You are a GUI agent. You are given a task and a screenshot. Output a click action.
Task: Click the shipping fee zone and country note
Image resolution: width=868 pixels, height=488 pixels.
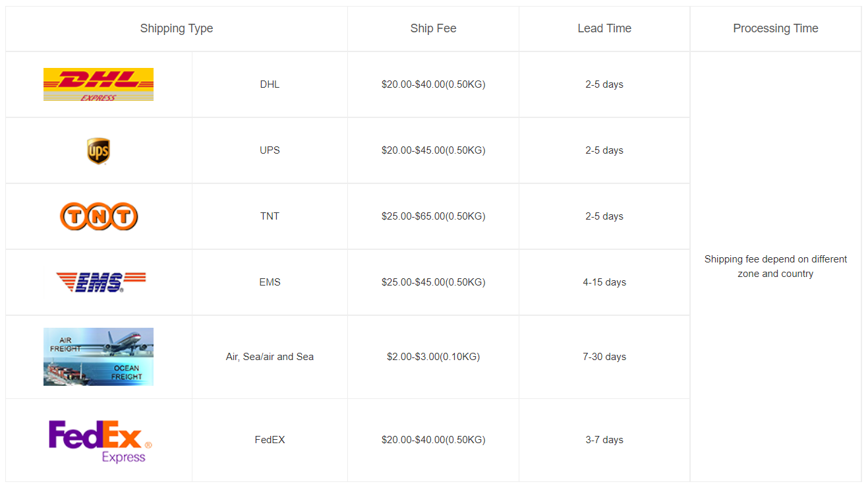pos(775,266)
